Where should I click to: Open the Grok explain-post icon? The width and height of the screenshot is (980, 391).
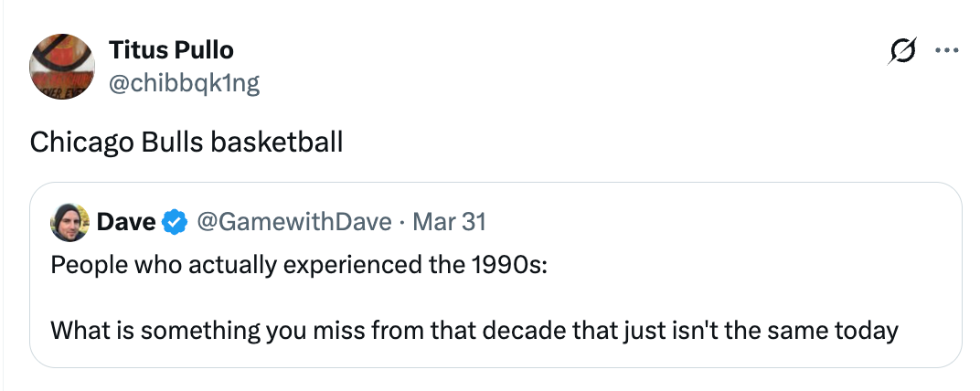901,53
